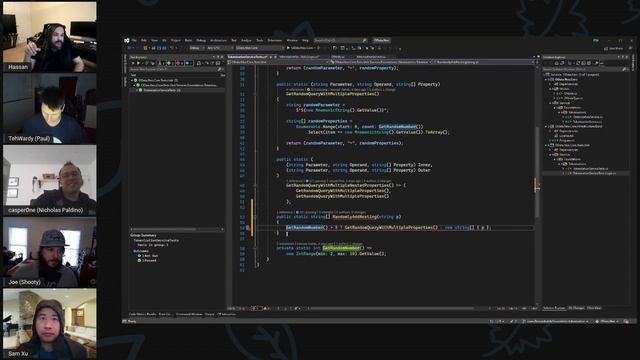Select the highlighted TokenizationServiceTests file in Solution Explorer

click(586, 173)
